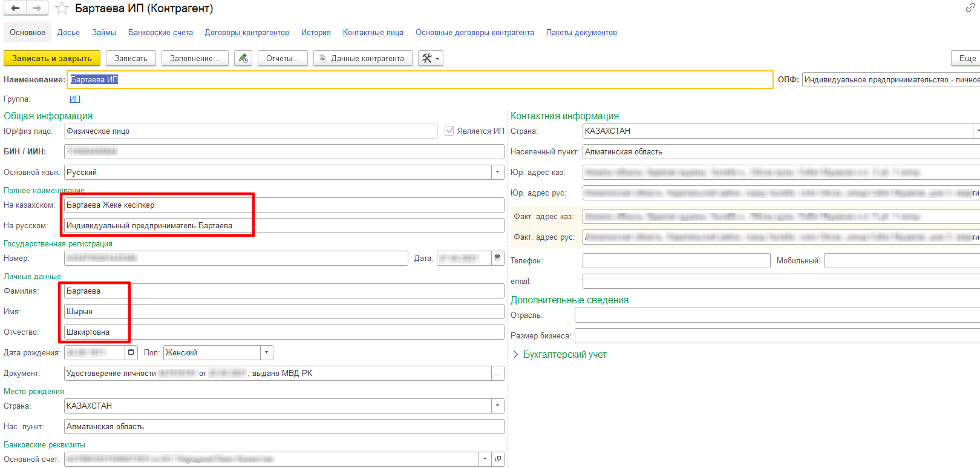
Task: Click the Юр. адрес рус field
Action: 781,193
